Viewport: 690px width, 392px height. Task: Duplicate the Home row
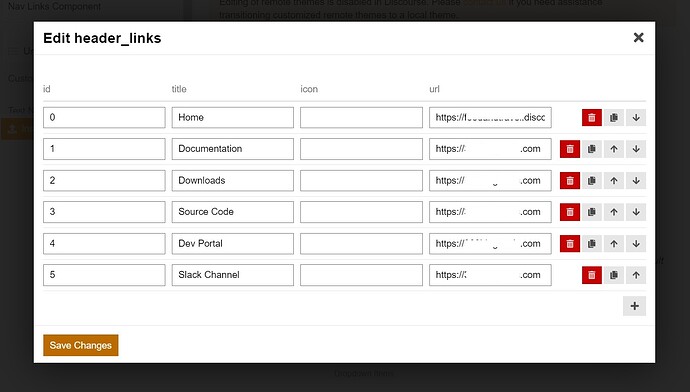pos(613,117)
